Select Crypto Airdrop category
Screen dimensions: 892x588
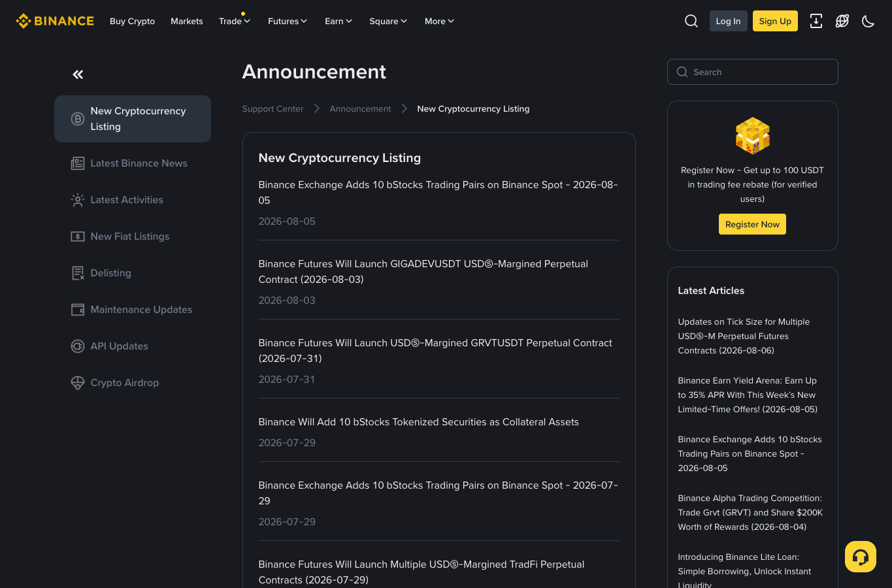tap(133, 383)
